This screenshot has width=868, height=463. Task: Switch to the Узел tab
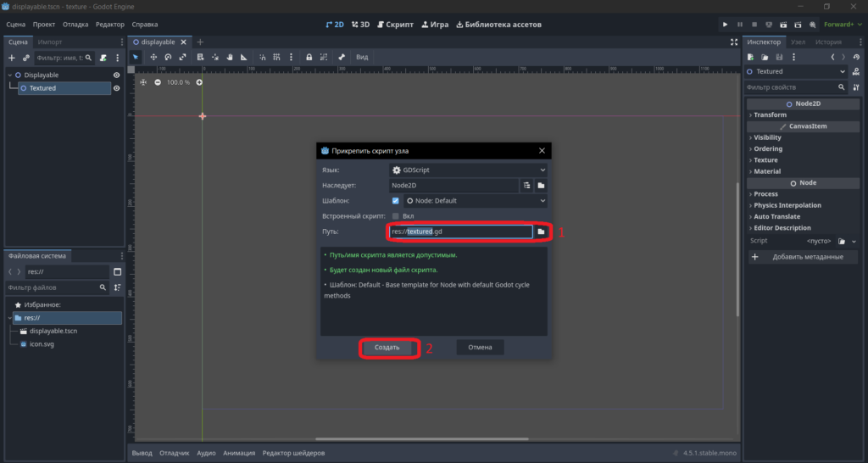798,42
